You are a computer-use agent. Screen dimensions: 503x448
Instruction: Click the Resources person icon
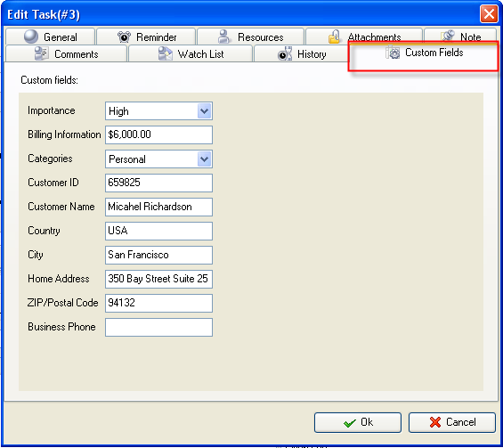pyautogui.click(x=224, y=37)
